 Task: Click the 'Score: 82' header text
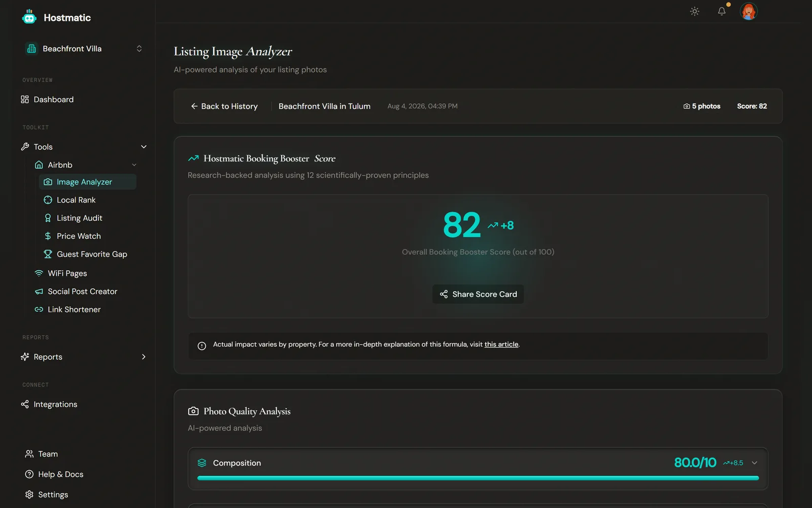pyautogui.click(x=752, y=106)
